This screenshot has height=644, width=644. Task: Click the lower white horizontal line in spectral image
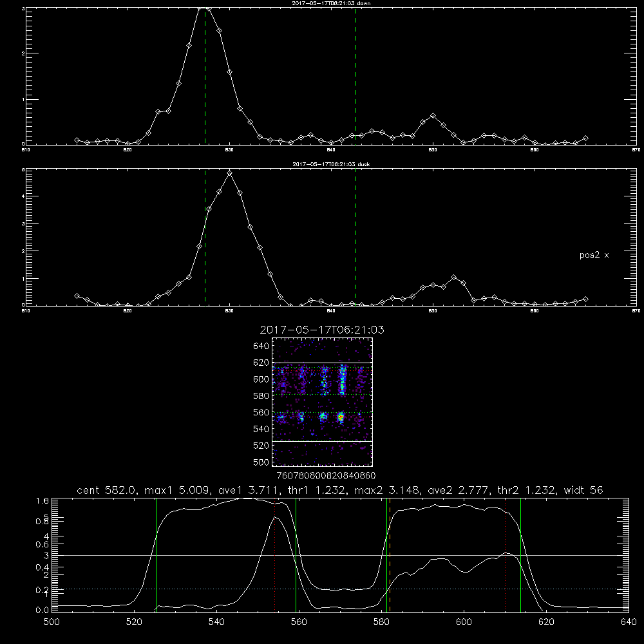(x=322, y=441)
